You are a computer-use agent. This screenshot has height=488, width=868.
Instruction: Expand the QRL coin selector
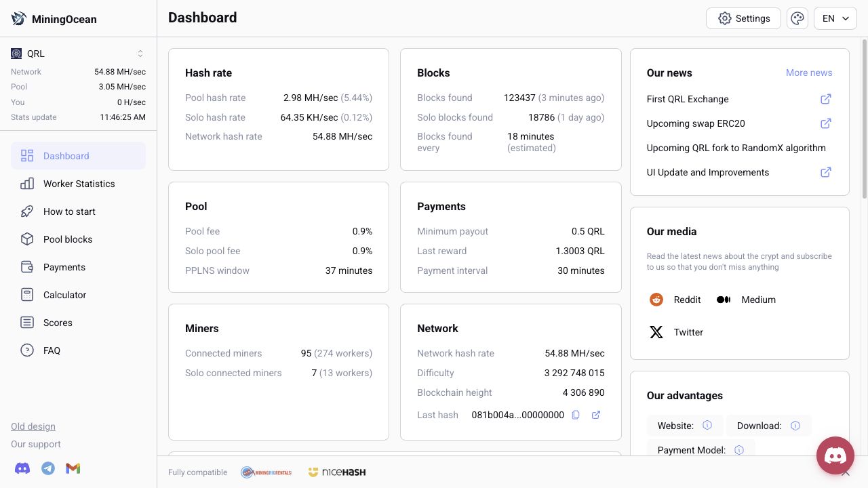point(78,54)
